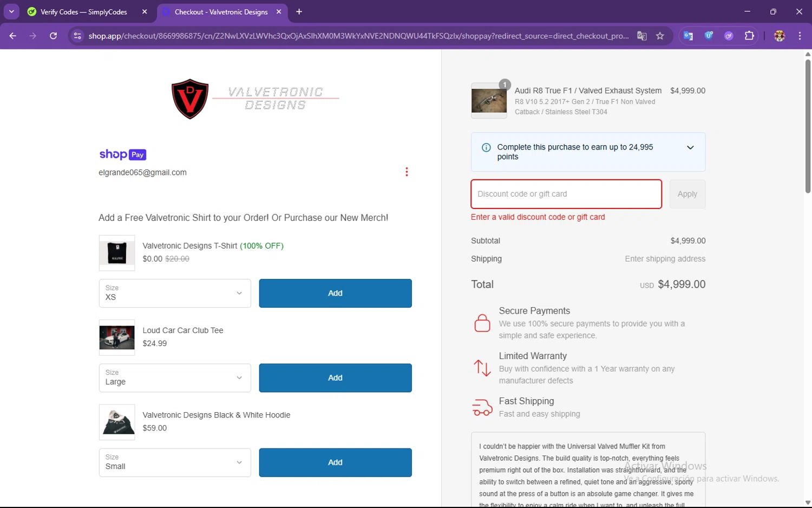
Task: Click the struck-through $20.00 original price
Action: pyautogui.click(x=177, y=259)
